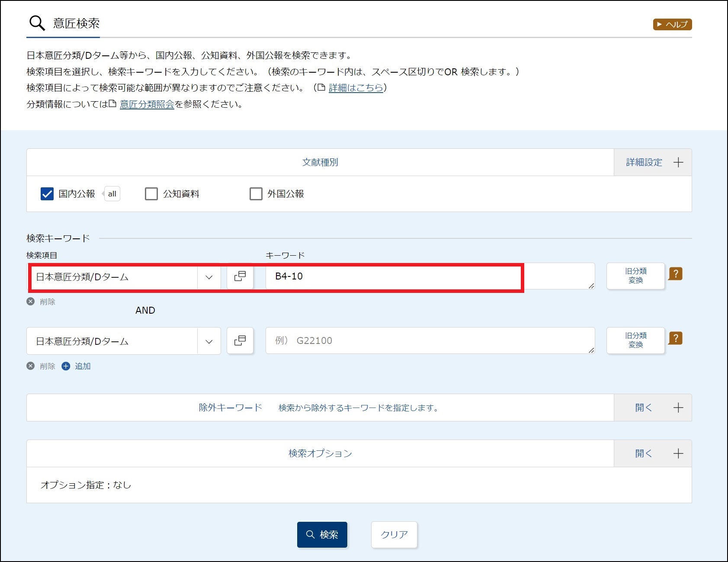Viewport: 728px width, 562px height.
Task: Click the second row's classification lookup window icon
Action: point(240,341)
